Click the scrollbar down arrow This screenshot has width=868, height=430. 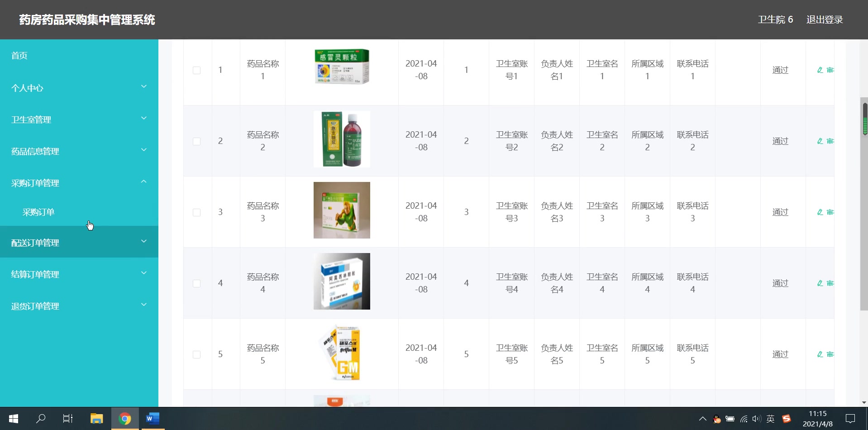864,402
